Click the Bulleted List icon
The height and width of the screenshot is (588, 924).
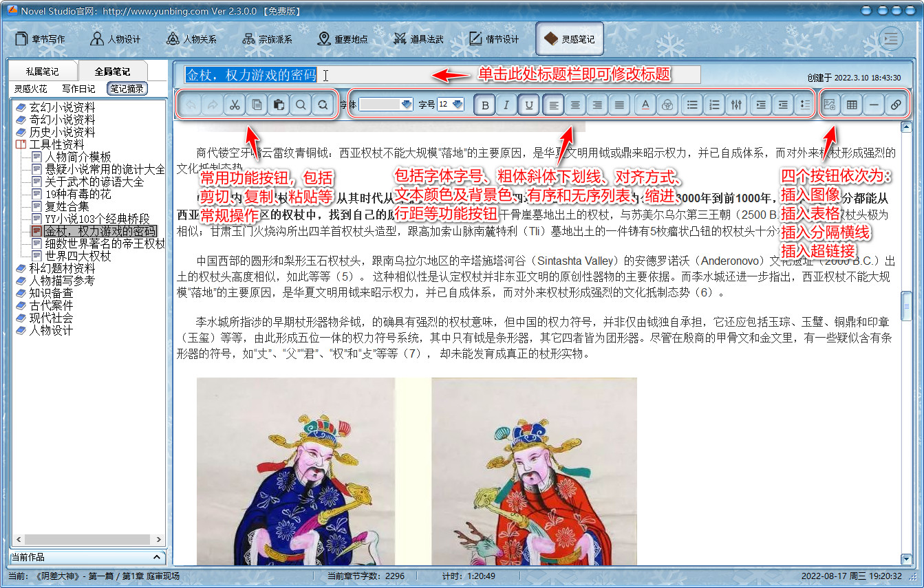(x=692, y=105)
